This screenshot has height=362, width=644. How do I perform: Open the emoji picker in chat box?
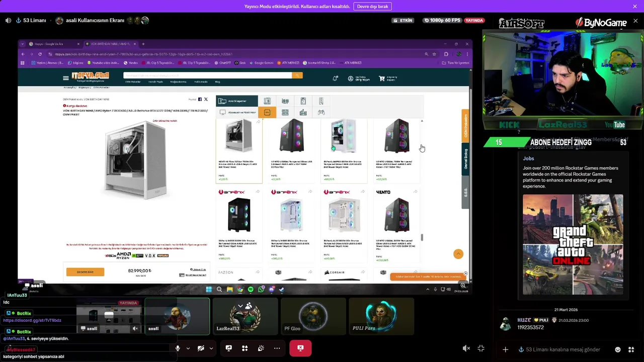pos(618,349)
